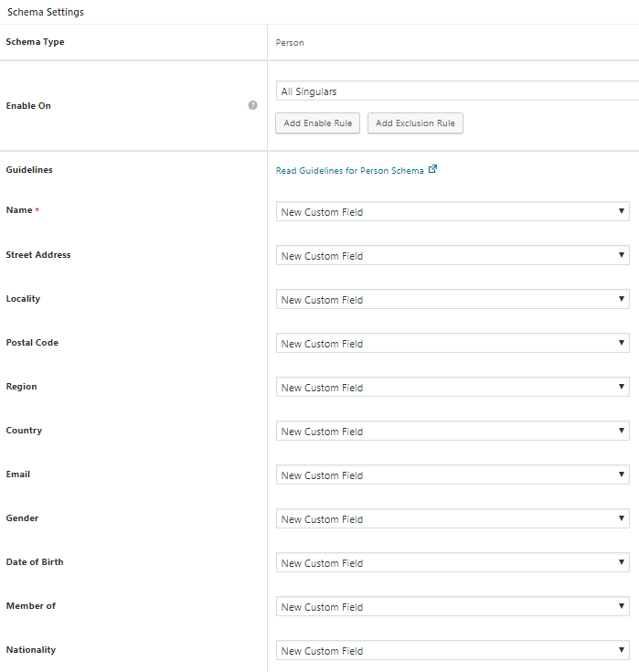This screenshot has height=672, width=639.
Task: Click the Add Enable Rule button
Action: click(317, 123)
